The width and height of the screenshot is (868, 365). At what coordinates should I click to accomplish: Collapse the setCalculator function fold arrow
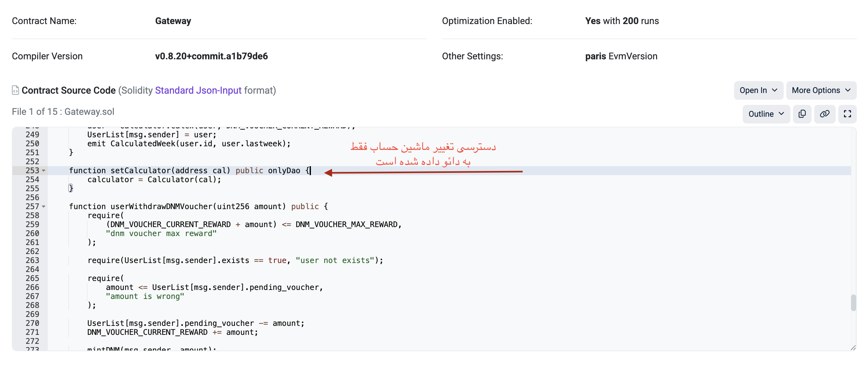(44, 171)
